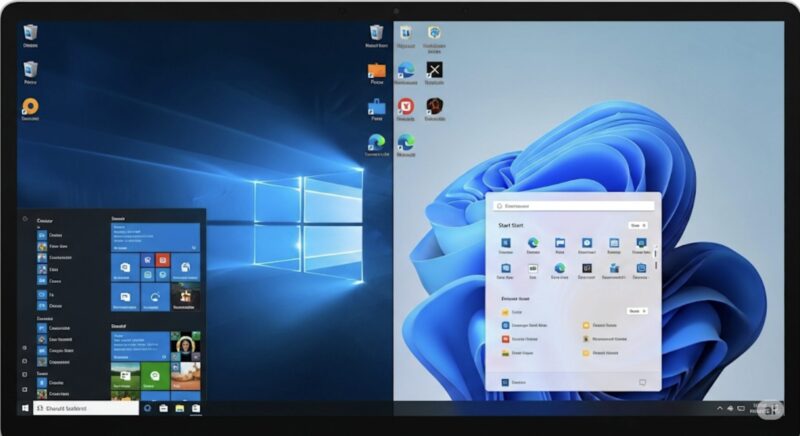Click the button beside the 'Start Start' heading
Screen dimensions: 800x436
[x=638, y=225]
